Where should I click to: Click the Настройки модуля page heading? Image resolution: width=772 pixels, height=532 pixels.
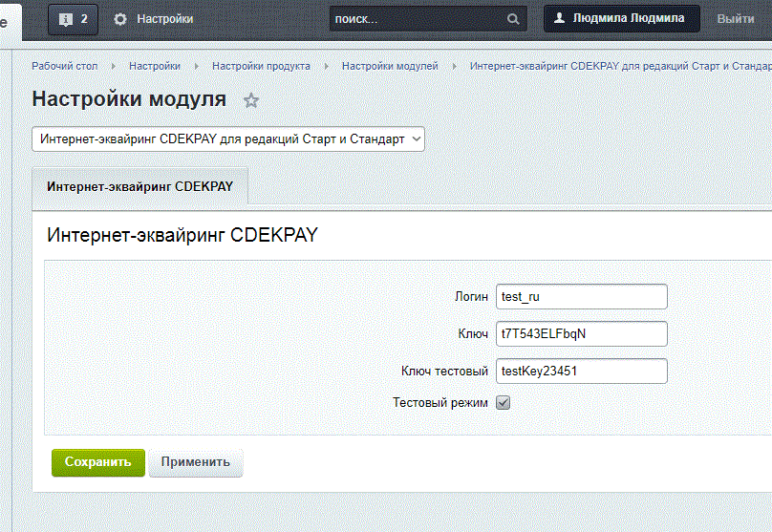[x=129, y=99]
